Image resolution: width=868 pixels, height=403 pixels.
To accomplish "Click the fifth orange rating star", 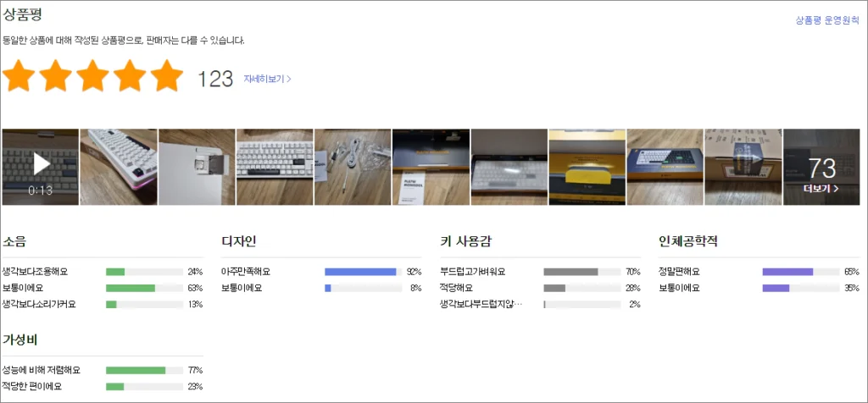I will click(167, 78).
